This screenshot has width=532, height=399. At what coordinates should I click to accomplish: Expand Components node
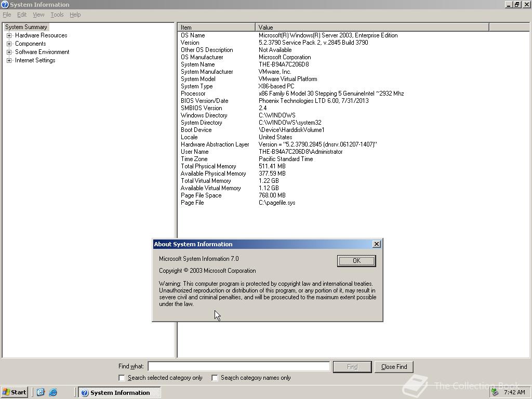pyautogui.click(x=9, y=44)
